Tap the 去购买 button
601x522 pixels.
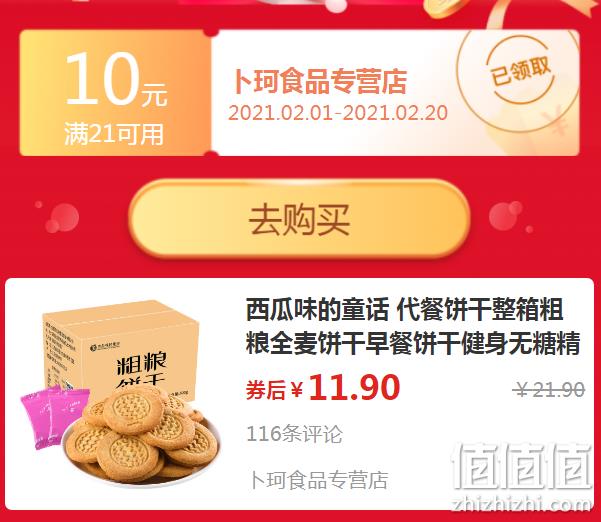(x=299, y=219)
